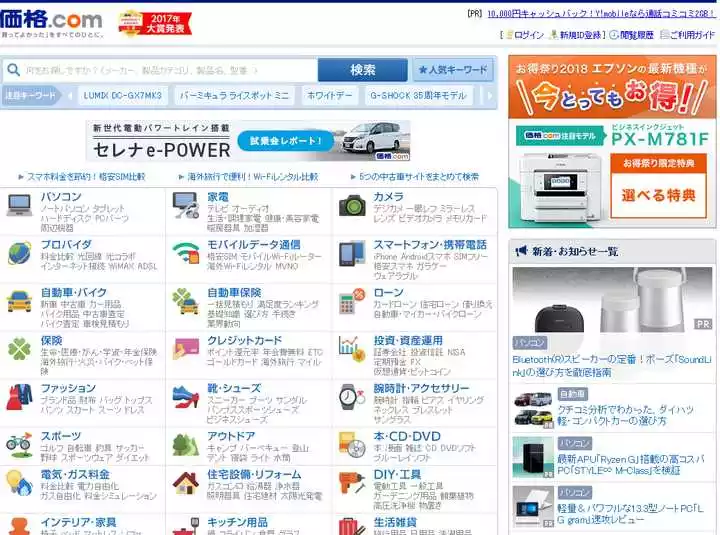720x535 pixels.
Task: Open the LG gram 13.3型 review link
Action: pyautogui.click(x=630, y=513)
